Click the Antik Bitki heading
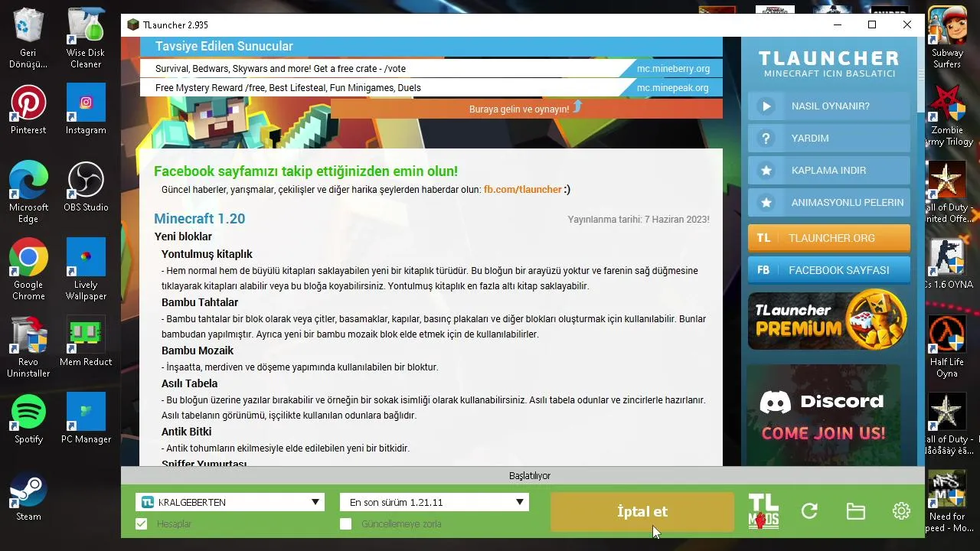Screen dimensions: 980x551 pyautogui.click(x=186, y=432)
